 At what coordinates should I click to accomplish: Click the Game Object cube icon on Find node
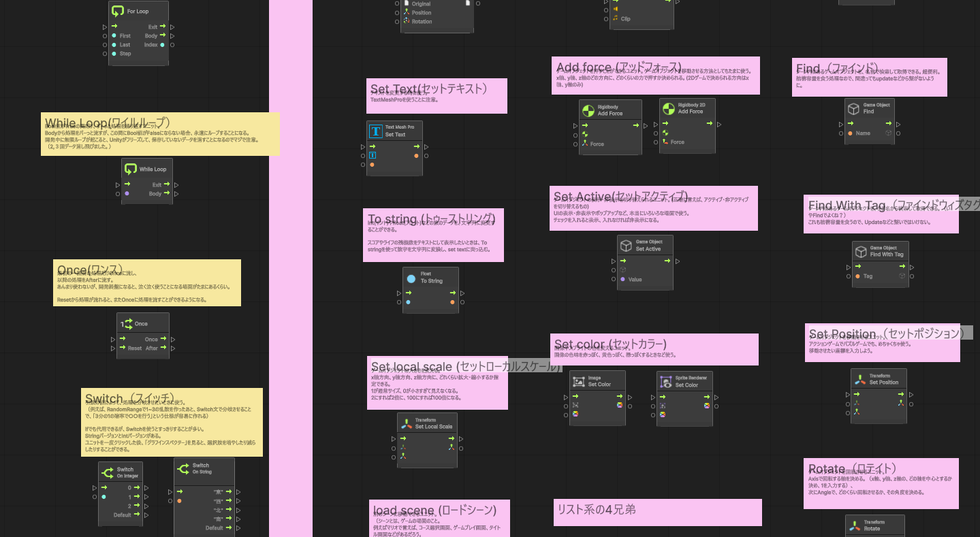[x=853, y=108]
